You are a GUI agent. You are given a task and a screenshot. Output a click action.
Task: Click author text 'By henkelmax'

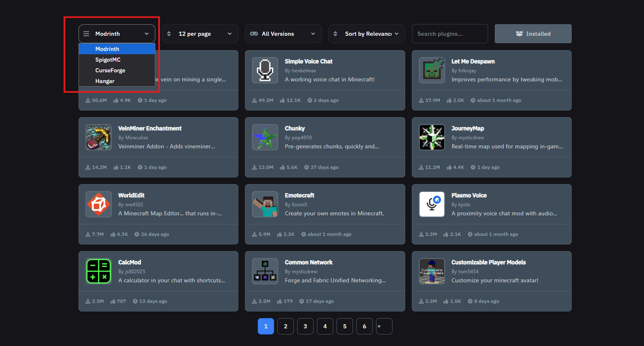click(x=300, y=71)
